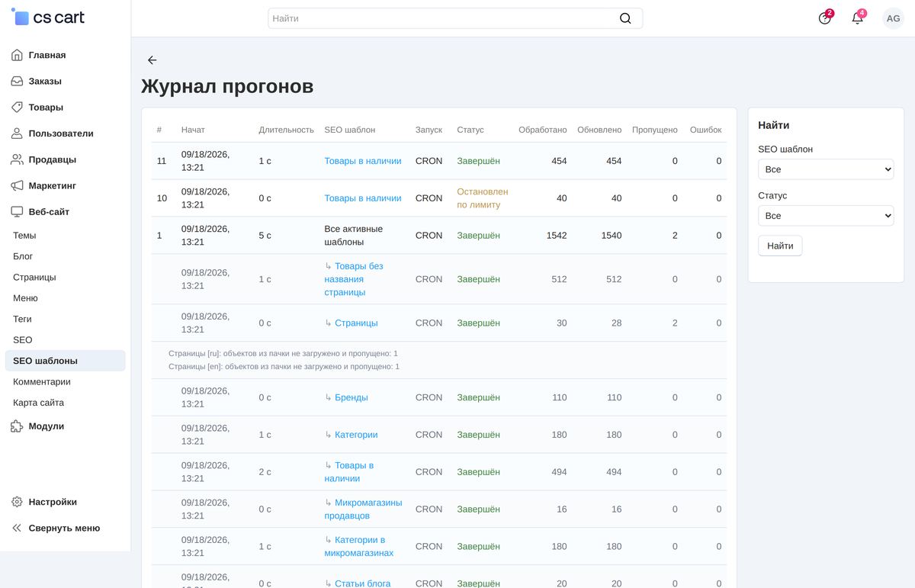Open the notifications bell

858,18
